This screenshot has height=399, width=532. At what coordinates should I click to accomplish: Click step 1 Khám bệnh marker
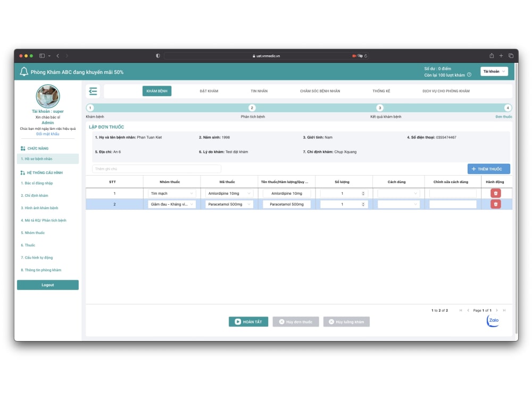pyautogui.click(x=90, y=108)
